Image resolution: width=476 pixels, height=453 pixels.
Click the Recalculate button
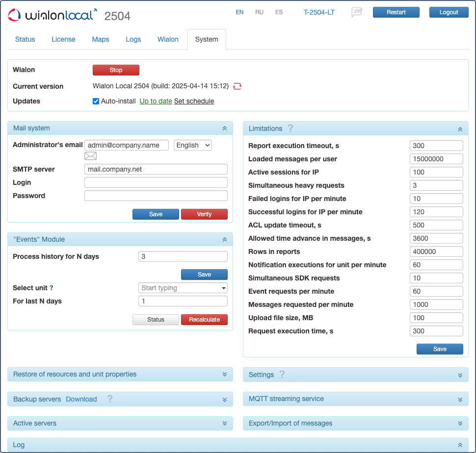tap(204, 320)
